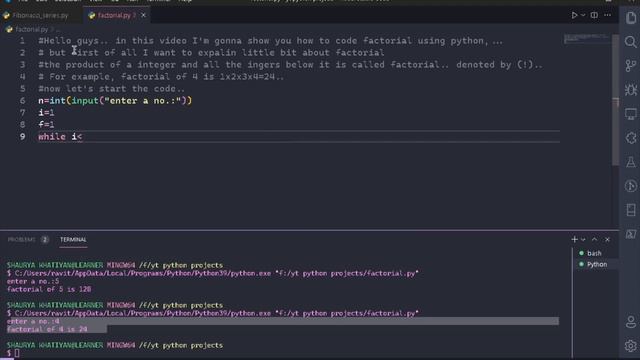This screenshot has width=640, height=360.
Task: Expand the run button dropdown arrow
Action: pos(583,15)
